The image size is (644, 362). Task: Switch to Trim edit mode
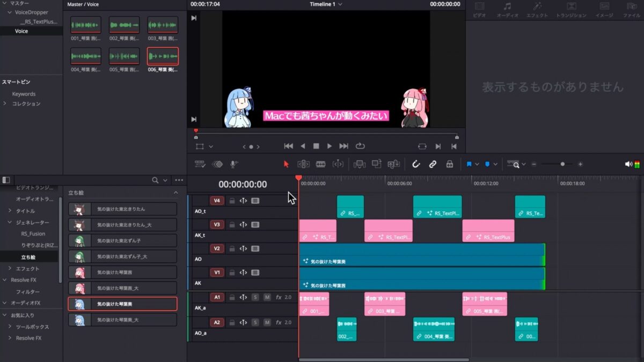[304, 164]
